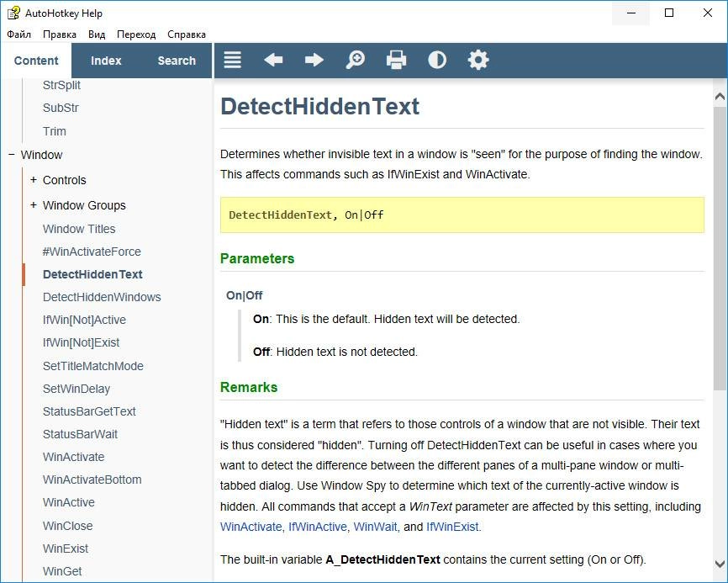This screenshot has width=728, height=583.
Task: Click the DetectHiddenText page heading
Action: point(320,106)
